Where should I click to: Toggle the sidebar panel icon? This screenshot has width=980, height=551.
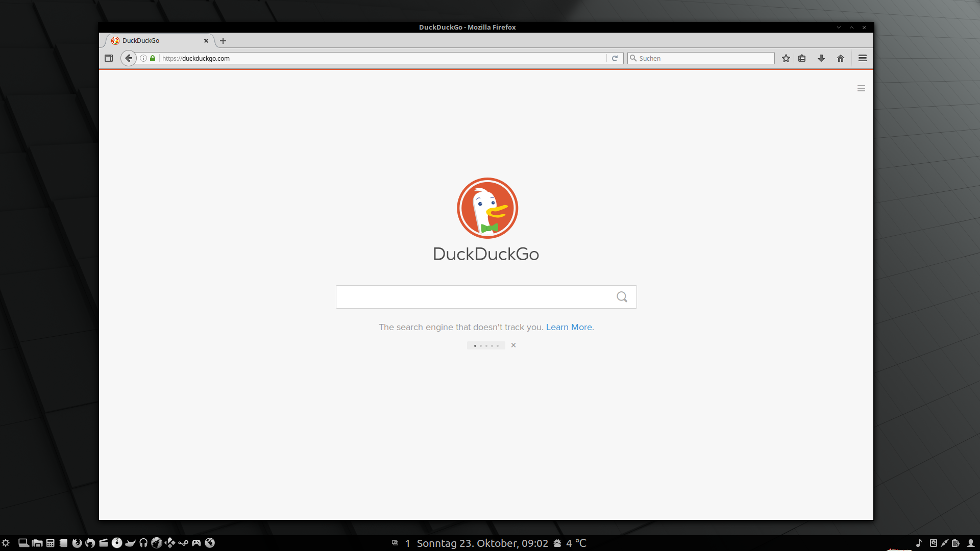tap(109, 58)
